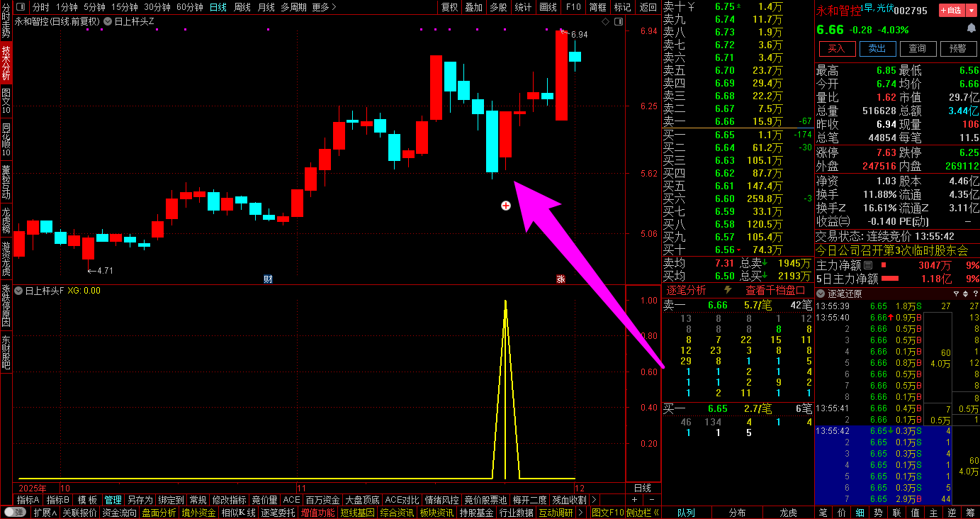Show more bottom tabs after 互动调研
Viewport: 980px width, 519px height.
pos(581,512)
